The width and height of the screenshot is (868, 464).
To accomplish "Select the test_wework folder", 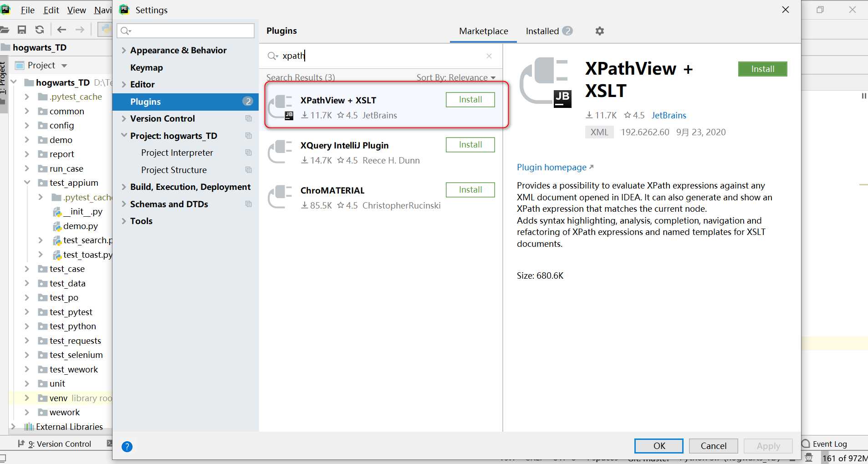I will [x=73, y=369].
